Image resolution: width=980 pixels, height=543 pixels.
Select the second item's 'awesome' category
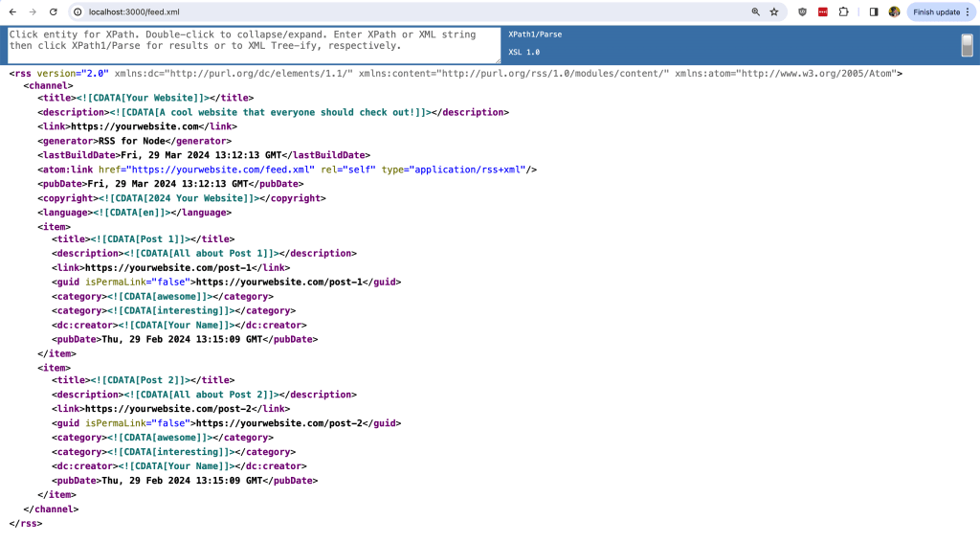163,438
